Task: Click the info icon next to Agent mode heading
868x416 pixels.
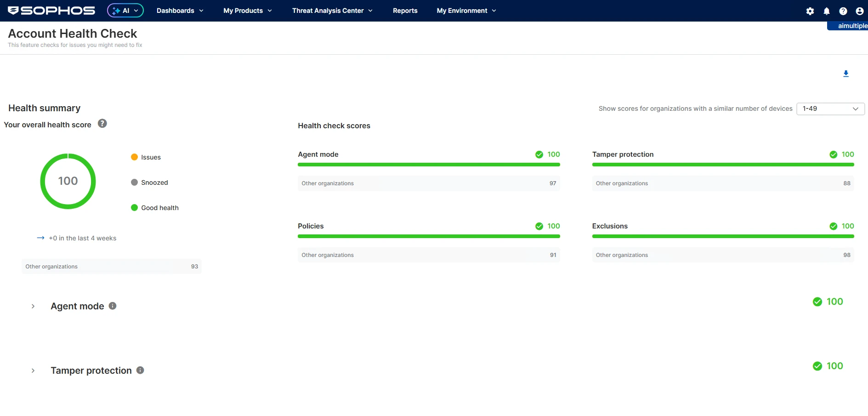Action: [113, 306]
